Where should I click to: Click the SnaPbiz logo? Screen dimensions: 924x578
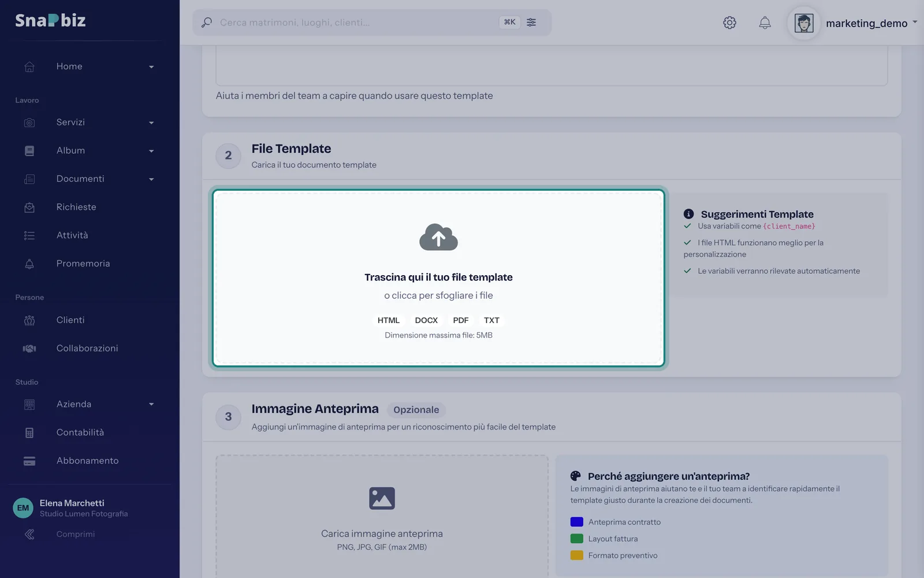click(x=50, y=20)
